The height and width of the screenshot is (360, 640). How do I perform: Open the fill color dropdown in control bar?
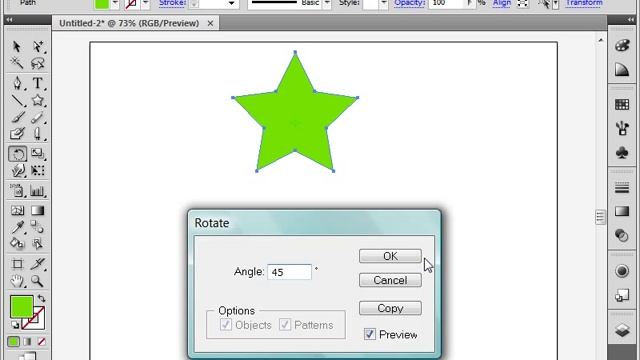coord(115,3)
